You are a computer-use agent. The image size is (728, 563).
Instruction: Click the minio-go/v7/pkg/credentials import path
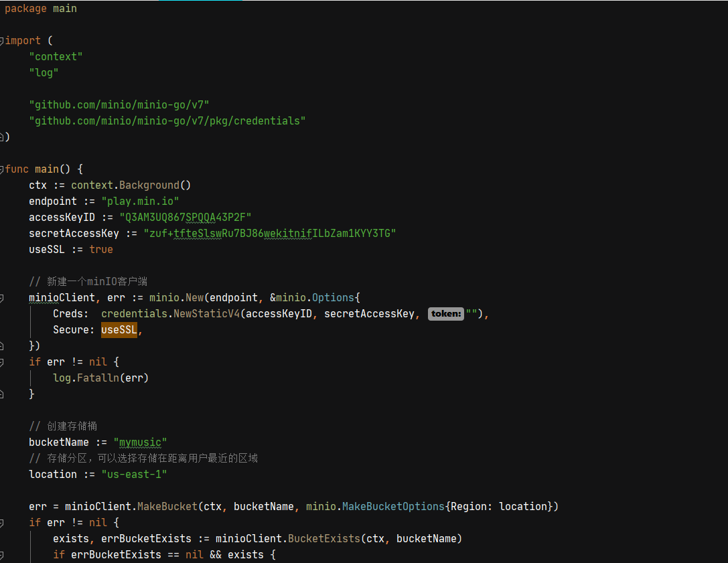[x=167, y=121]
